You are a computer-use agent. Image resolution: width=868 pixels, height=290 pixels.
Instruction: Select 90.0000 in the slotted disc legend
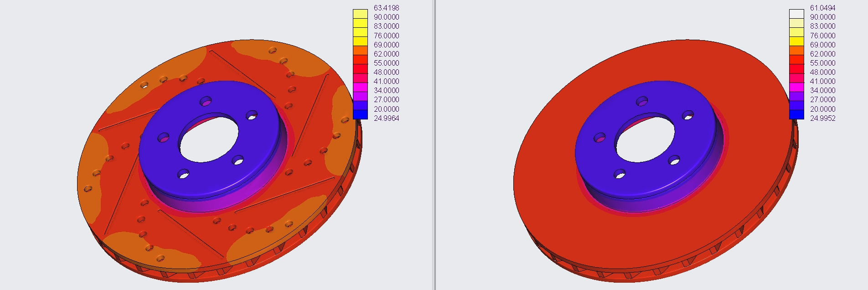(386, 17)
